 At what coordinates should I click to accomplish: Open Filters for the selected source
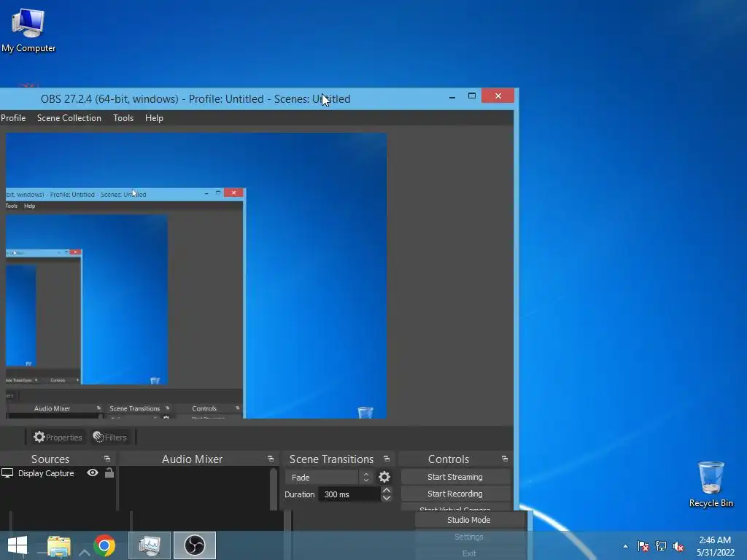(110, 437)
